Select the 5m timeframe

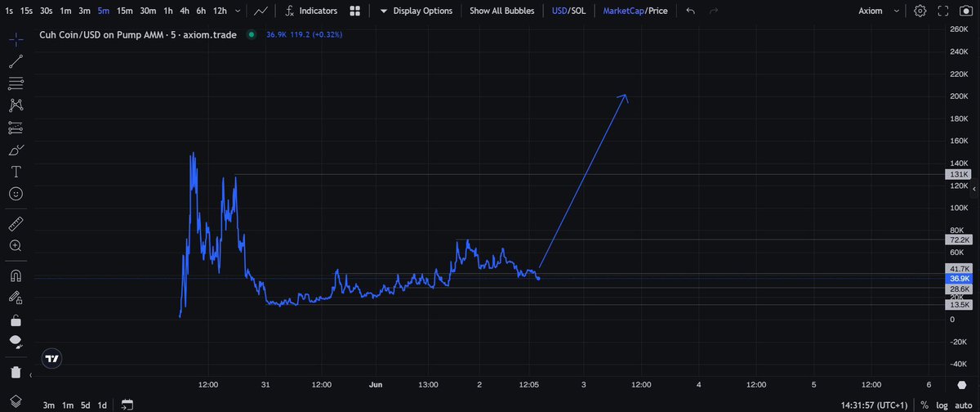pyautogui.click(x=103, y=11)
